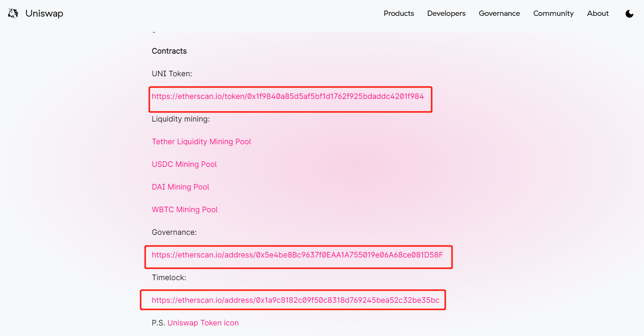Open the USDC Mining Pool link
The width and height of the screenshot is (644, 336).
coord(184,164)
